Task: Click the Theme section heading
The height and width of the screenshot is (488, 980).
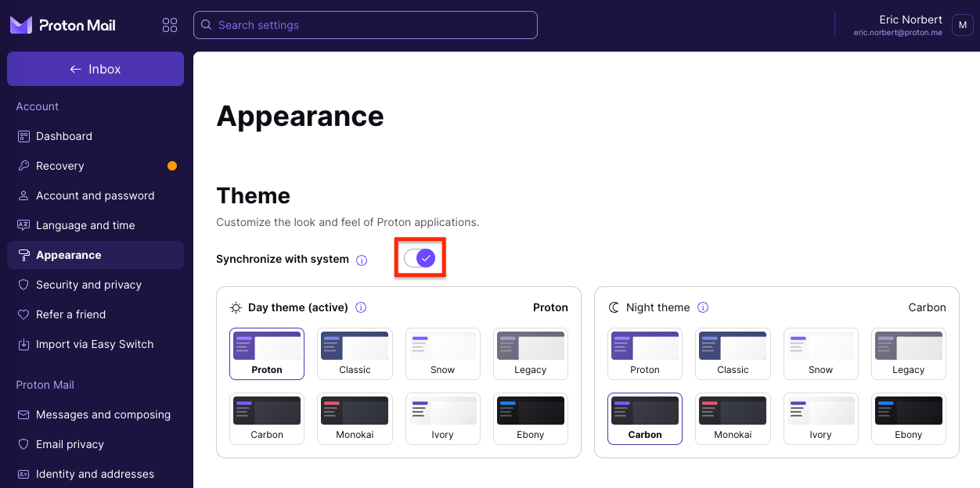Action: [253, 196]
